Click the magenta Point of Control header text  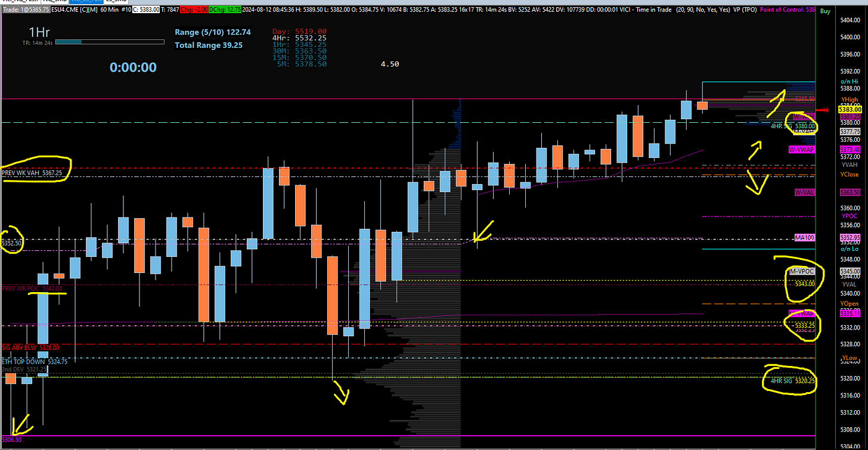[787, 10]
